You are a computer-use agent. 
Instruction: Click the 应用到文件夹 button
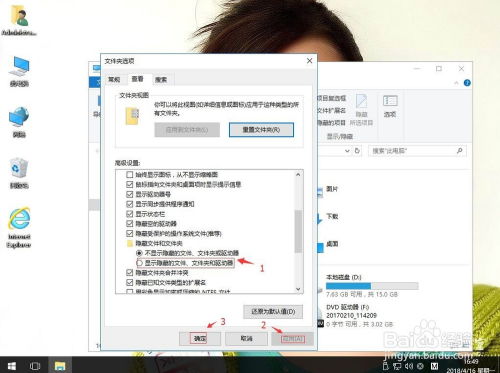point(187,130)
